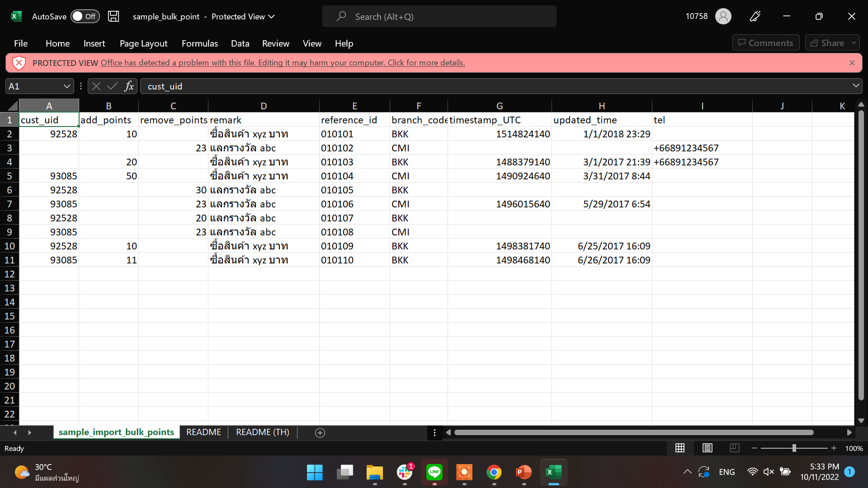Viewport: 868px width, 488px height.
Task: Select Page Layout view icon in status bar
Action: click(708, 448)
